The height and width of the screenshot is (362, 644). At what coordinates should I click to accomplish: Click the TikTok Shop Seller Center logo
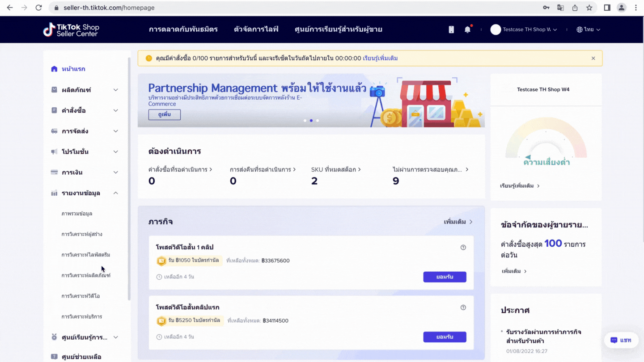pyautogui.click(x=71, y=29)
